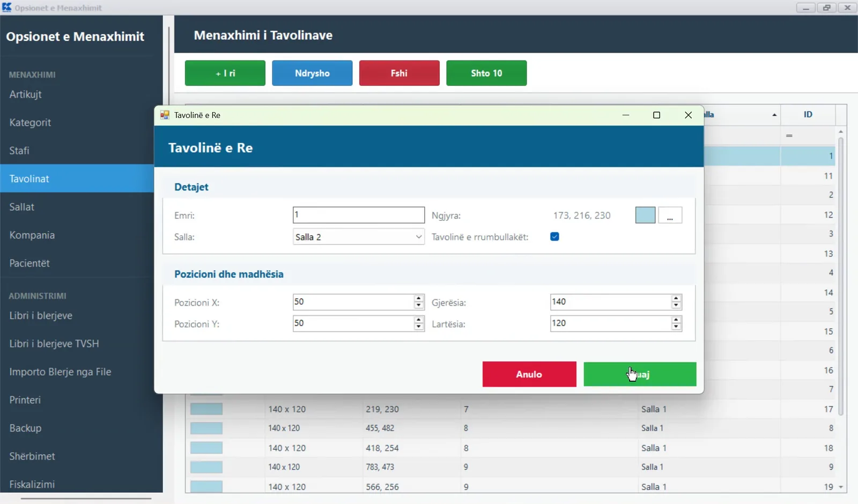
Task: Sort by the ID column header
Action: pos(808,114)
